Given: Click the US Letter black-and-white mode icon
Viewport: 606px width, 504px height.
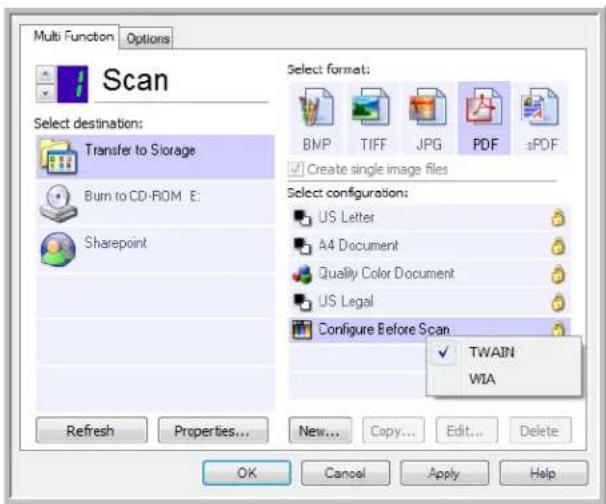Looking at the screenshot, I should coord(302,218).
